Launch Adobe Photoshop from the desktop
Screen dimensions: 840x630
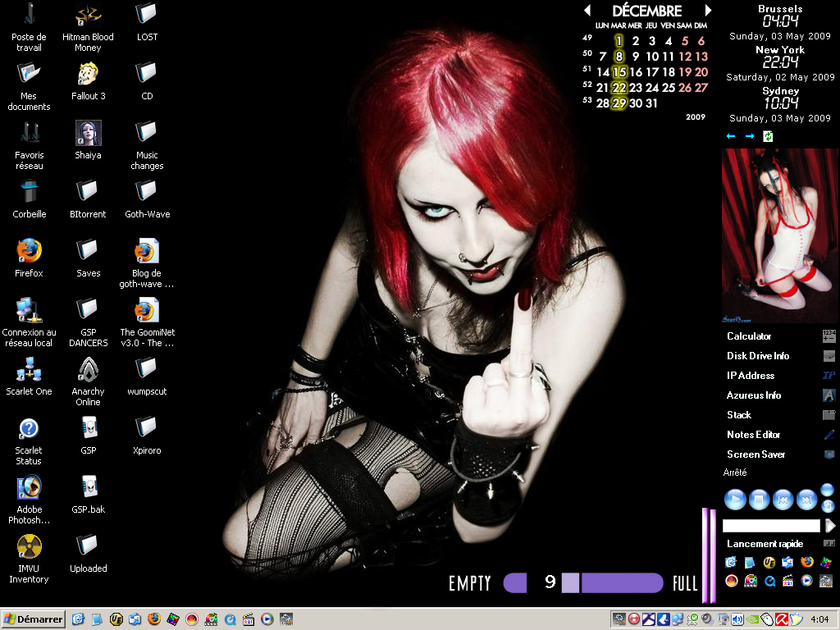29,487
